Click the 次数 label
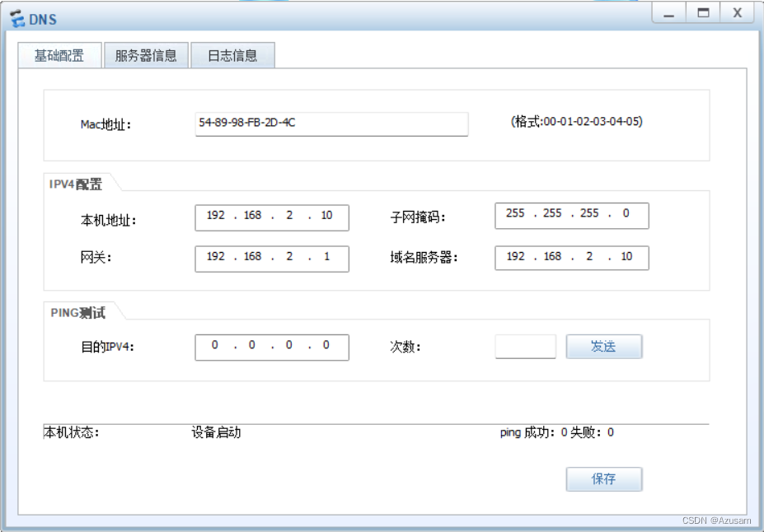Image resolution: width=764 pixels, height=532 pixels. 405,347
